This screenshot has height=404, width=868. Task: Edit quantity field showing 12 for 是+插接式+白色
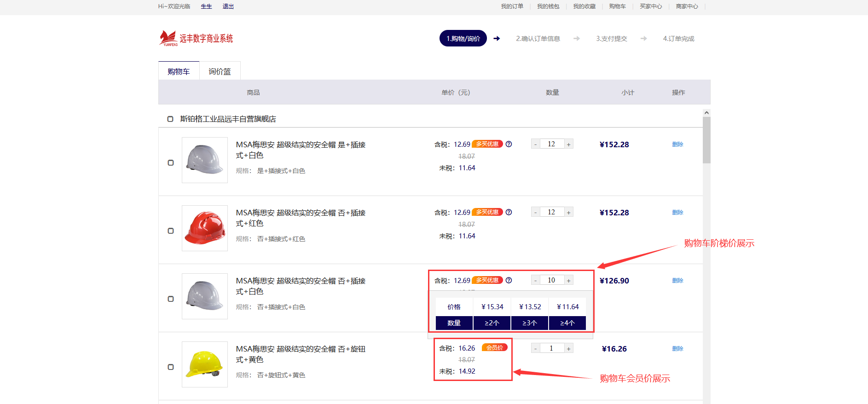(552, 144)
